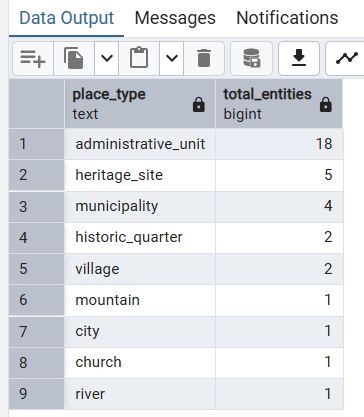
Task: Click the Graph visualiser icon
Action: 345,59
